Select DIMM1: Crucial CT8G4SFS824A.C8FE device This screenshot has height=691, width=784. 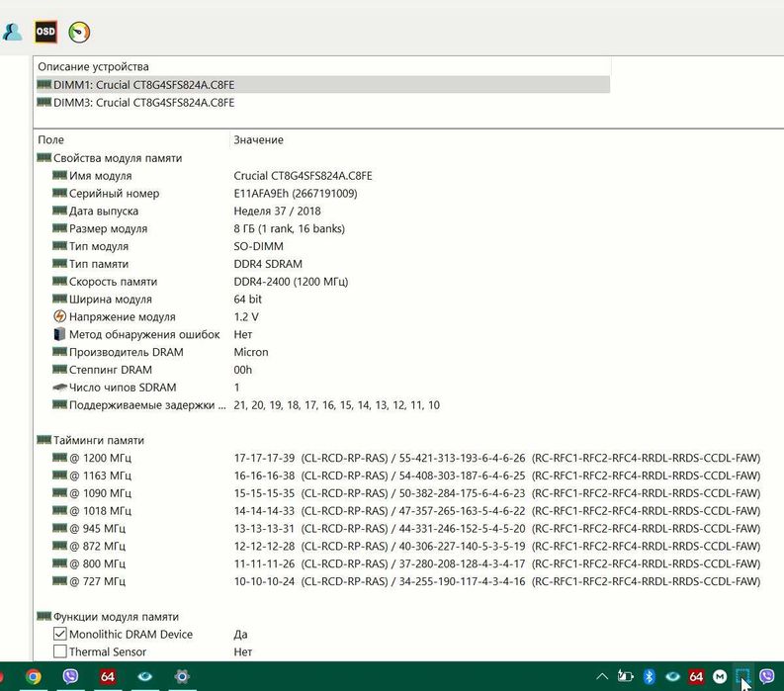coord(323,84)
